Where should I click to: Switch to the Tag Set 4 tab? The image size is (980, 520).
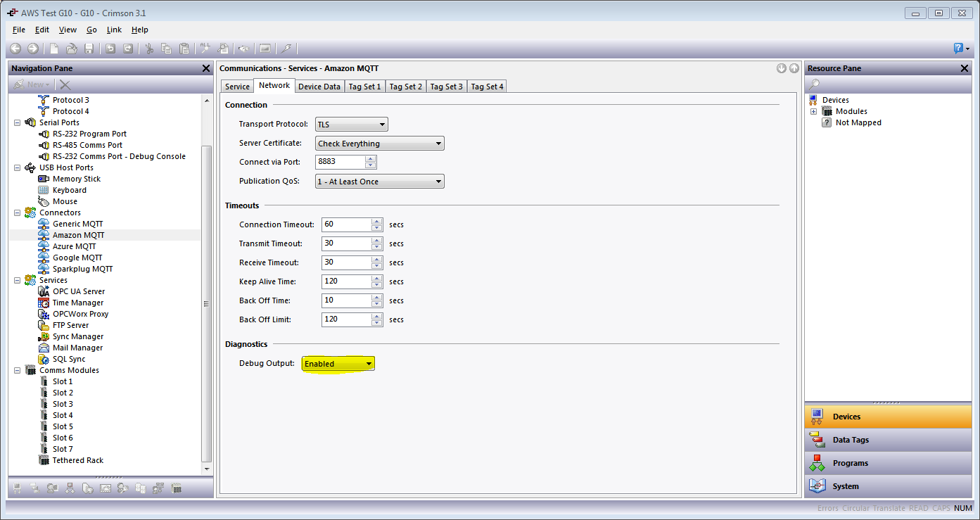[x=487, y=87]
